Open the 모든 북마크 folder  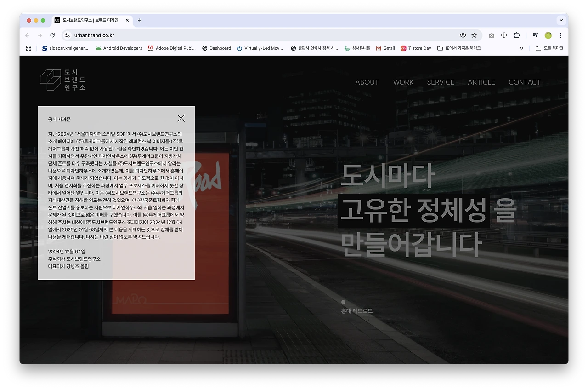tap(549, 48)
